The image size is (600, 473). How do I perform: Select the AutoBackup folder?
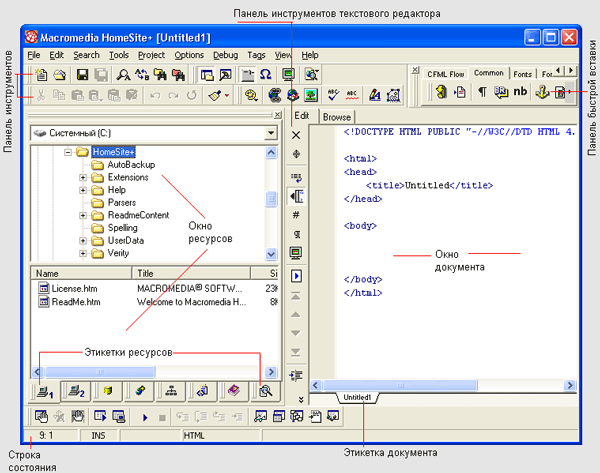pyautogui.click(x=131, y=165)
